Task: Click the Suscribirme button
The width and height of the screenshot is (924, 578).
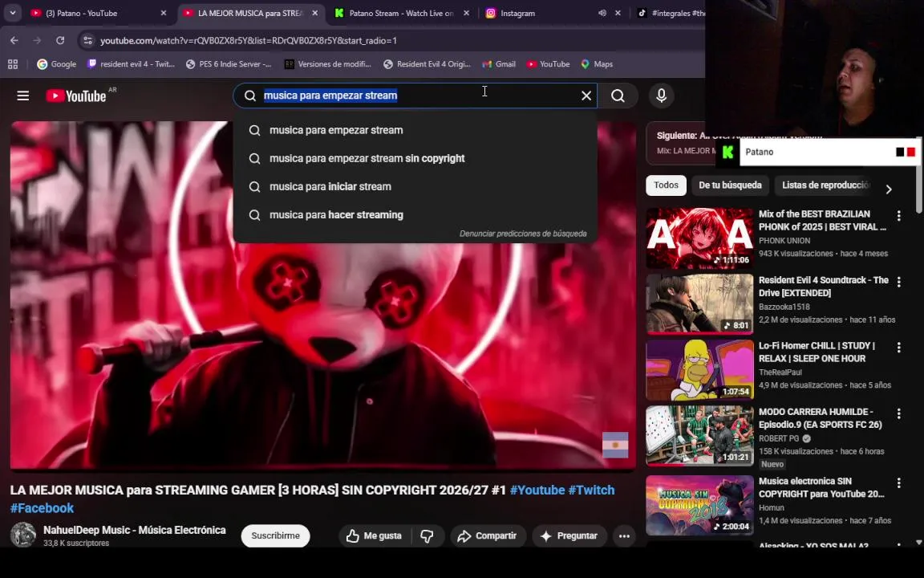Action: [275, 536]
